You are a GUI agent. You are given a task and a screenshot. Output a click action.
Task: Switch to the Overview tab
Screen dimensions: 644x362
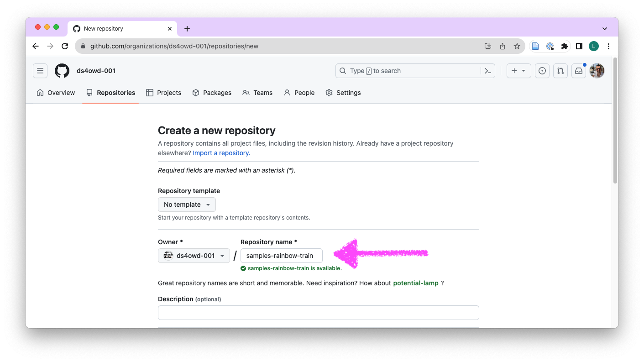56,93
